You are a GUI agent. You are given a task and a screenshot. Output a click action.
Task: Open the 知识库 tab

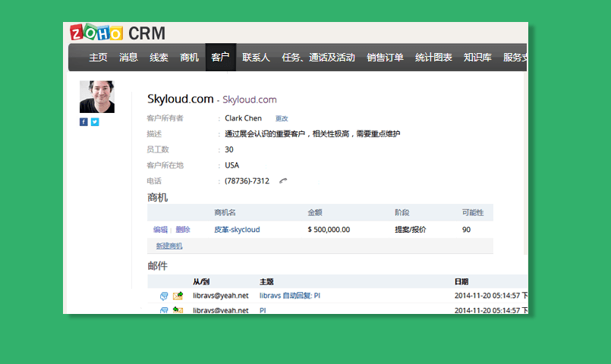click(477, 58)
